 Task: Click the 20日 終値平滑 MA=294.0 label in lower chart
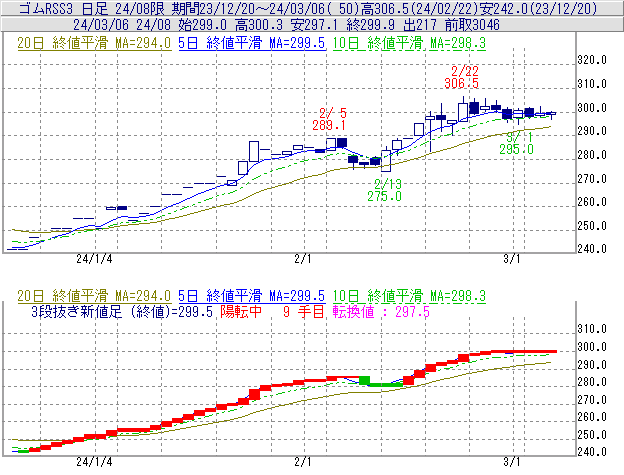[94, 296]
